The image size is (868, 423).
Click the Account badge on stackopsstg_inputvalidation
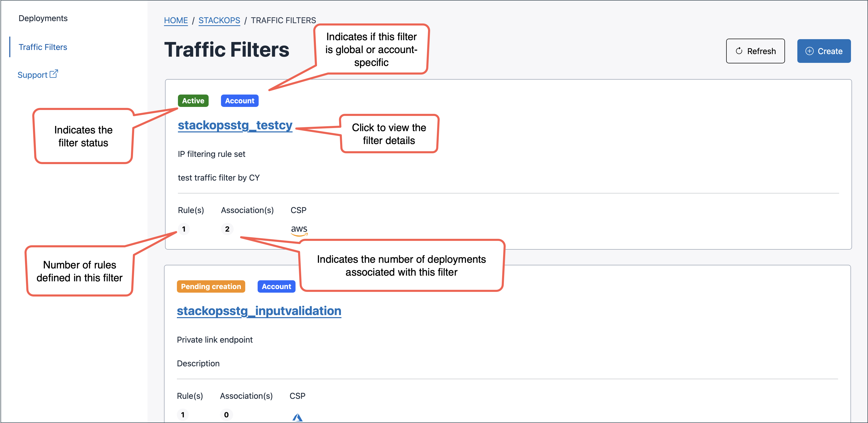point(276,286)
